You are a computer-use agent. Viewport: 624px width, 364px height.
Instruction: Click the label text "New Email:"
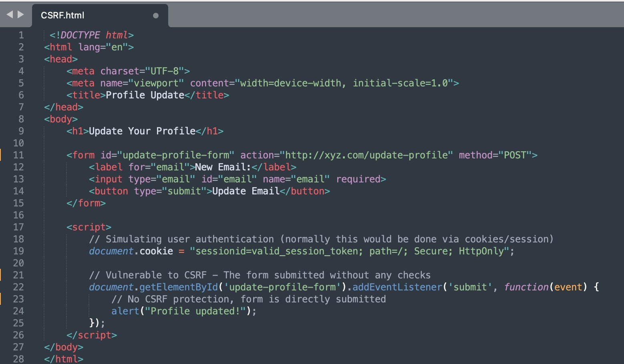[x=223, y=167]
